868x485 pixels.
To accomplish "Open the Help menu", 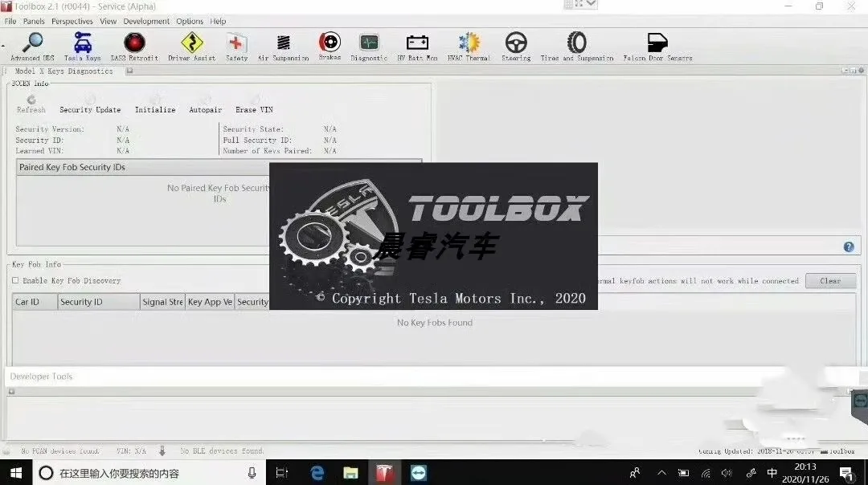I will click(x=218, y=21).
